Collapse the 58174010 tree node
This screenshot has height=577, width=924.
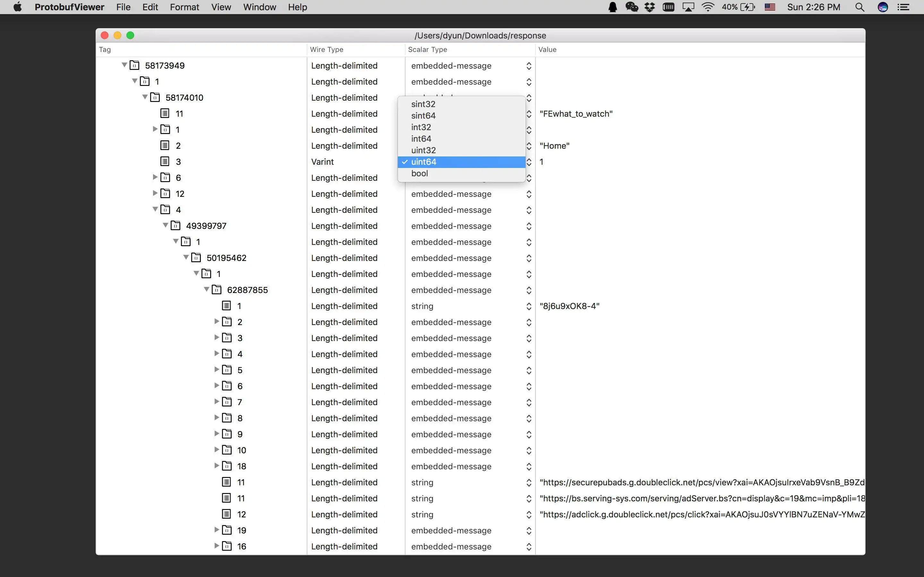(145, 97)
